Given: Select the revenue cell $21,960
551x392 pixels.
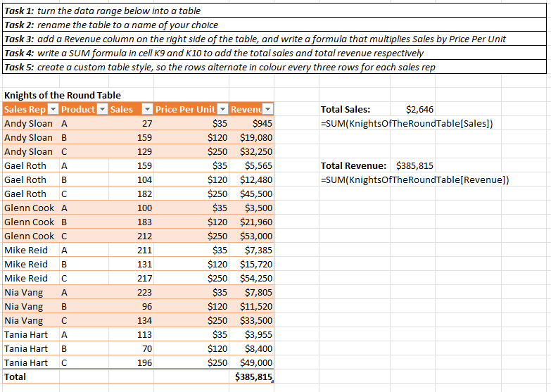Looking at the screenshot, I should [x=251, y=222].
